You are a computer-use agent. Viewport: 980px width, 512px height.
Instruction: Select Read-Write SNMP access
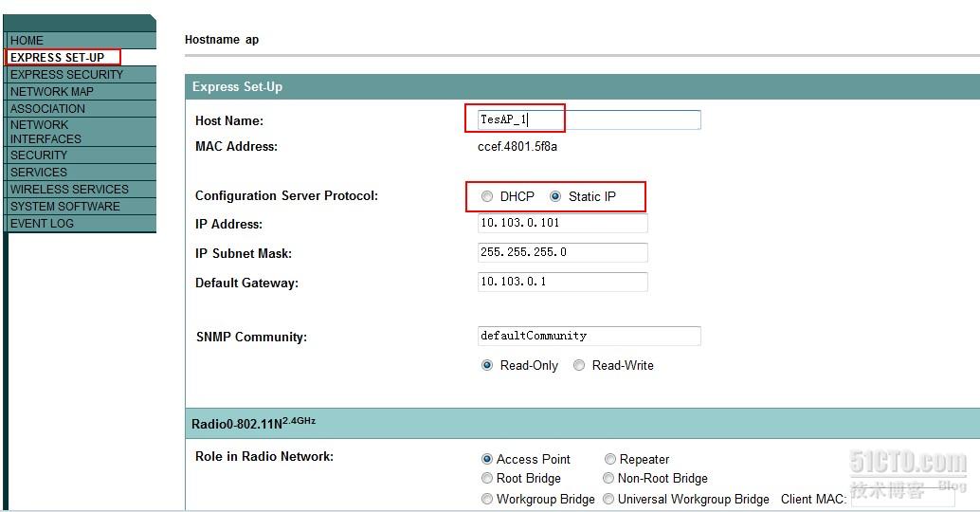pyautogui.click(x=579, y=365)
